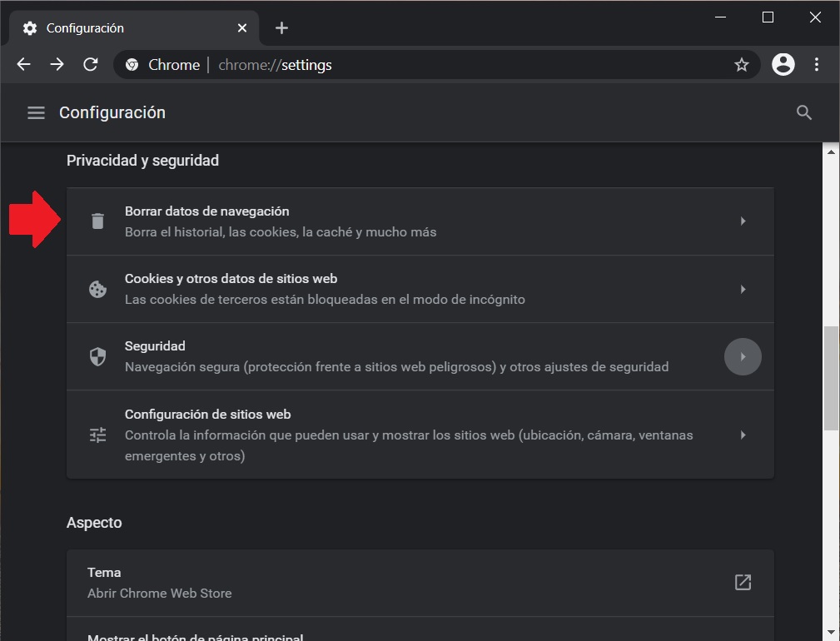
Task: Reload the page with the refresh icon
Action: click(91, 65)
